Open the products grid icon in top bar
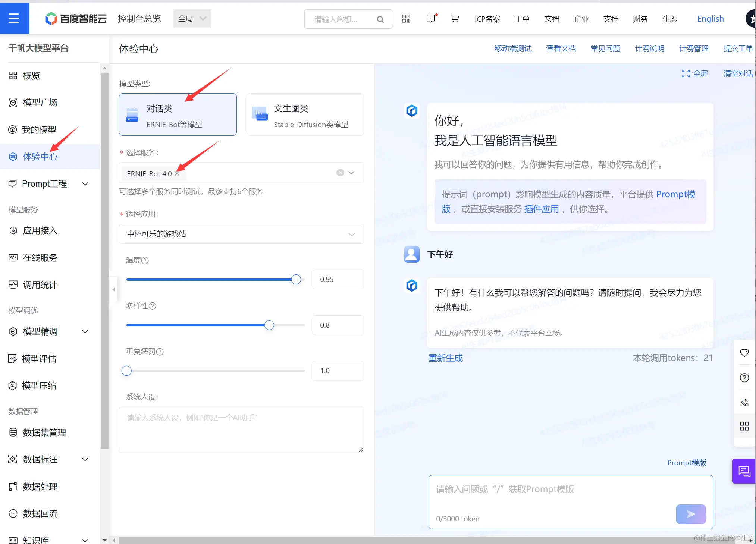This screenshot has height=544, width=756. pos(406,18)
